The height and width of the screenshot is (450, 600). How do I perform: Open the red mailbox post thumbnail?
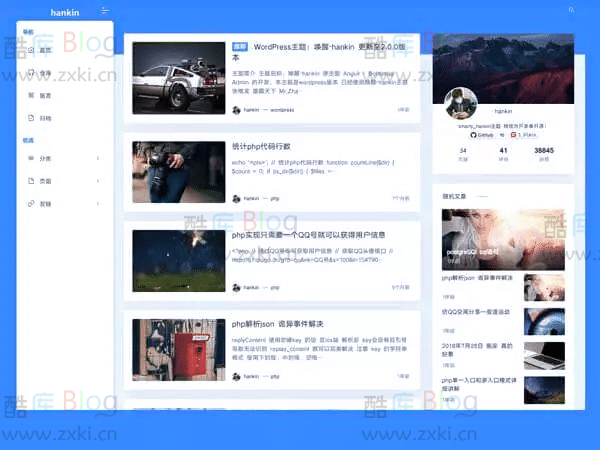(x=179, y=349)
